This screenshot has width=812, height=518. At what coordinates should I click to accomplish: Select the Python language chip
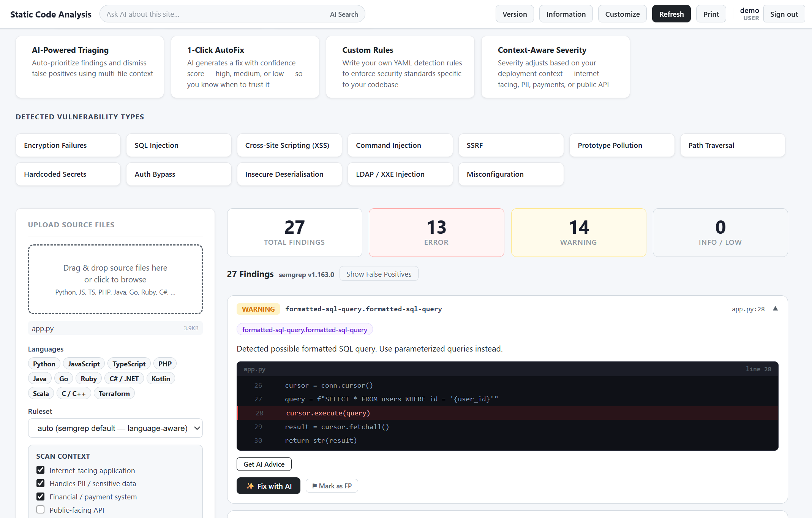(44, 364)
